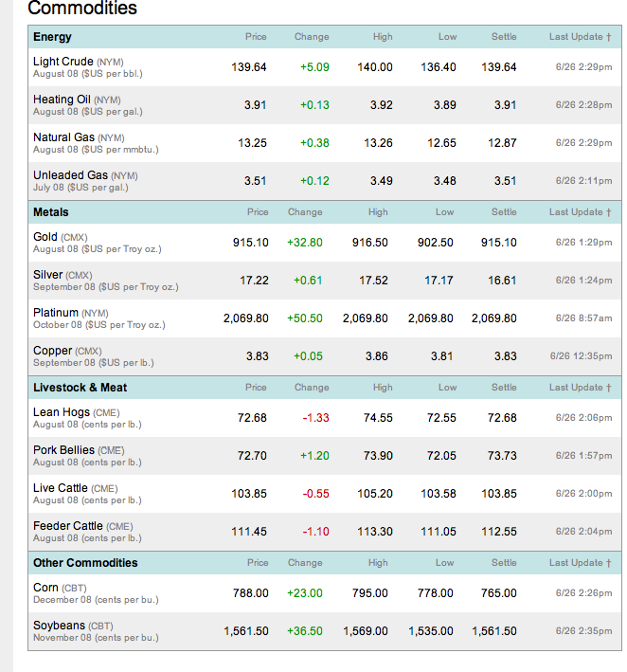Open the Platinum quote link
Image resolution: width=627 pixels, height=672 pixels.
coord(56,313)
